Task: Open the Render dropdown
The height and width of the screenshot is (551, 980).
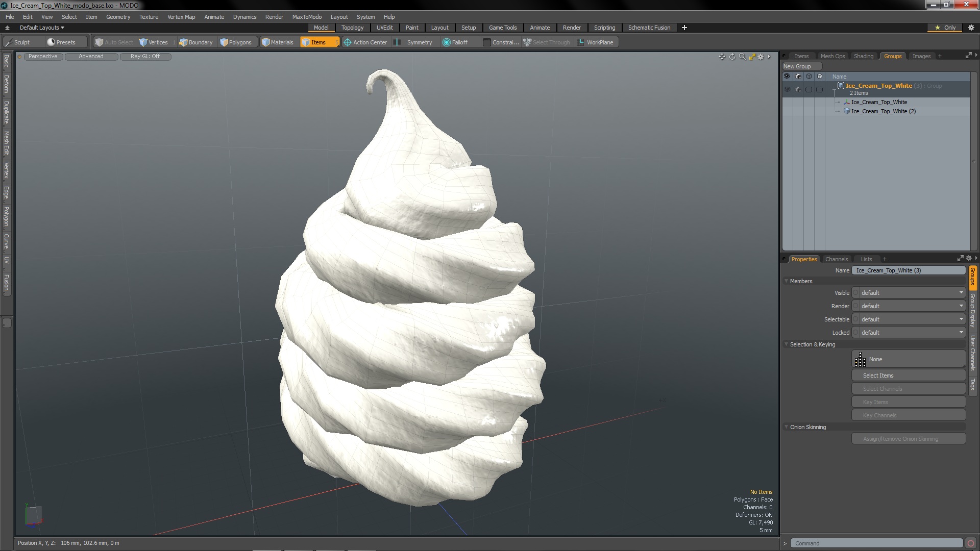Action: [912, 306]
